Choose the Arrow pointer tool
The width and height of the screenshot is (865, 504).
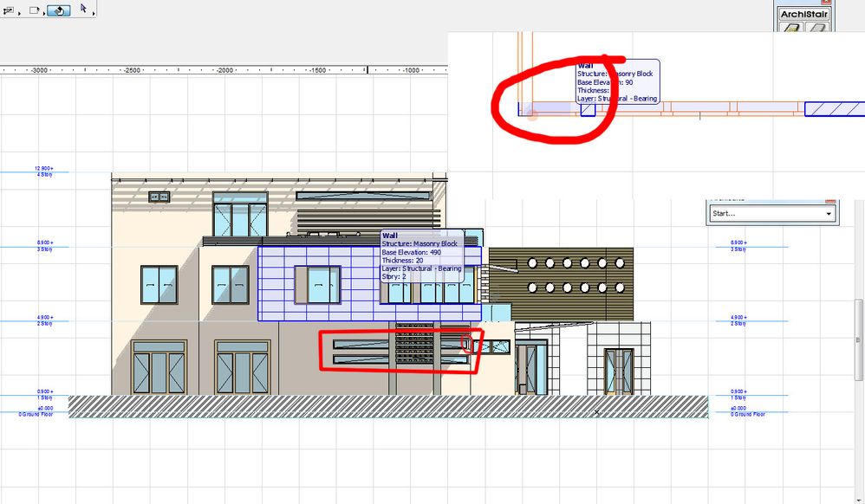point(83,9)
